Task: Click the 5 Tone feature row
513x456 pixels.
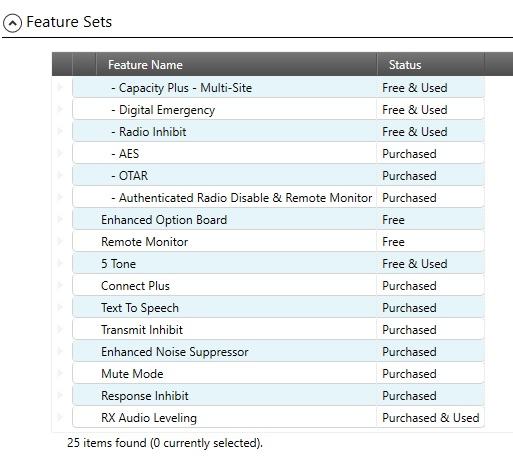Action: pyautogui.click(x=278, y=264)
